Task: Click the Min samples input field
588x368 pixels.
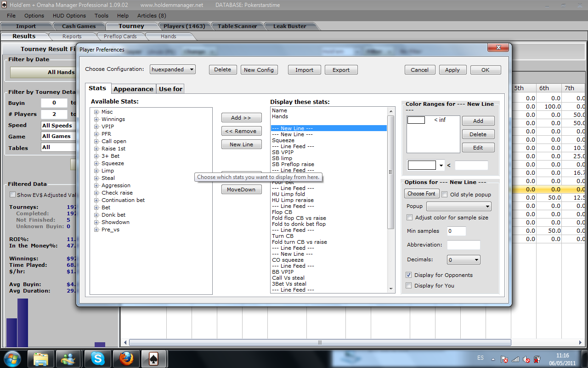Action: [x=456, y=231]
